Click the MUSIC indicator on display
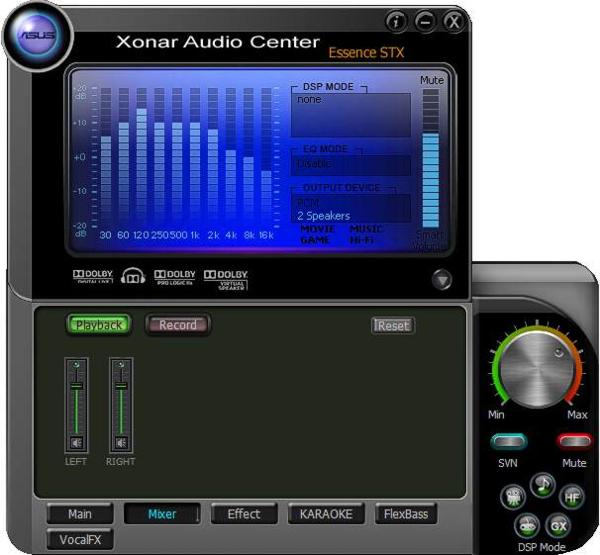 (x=366, y=229)
